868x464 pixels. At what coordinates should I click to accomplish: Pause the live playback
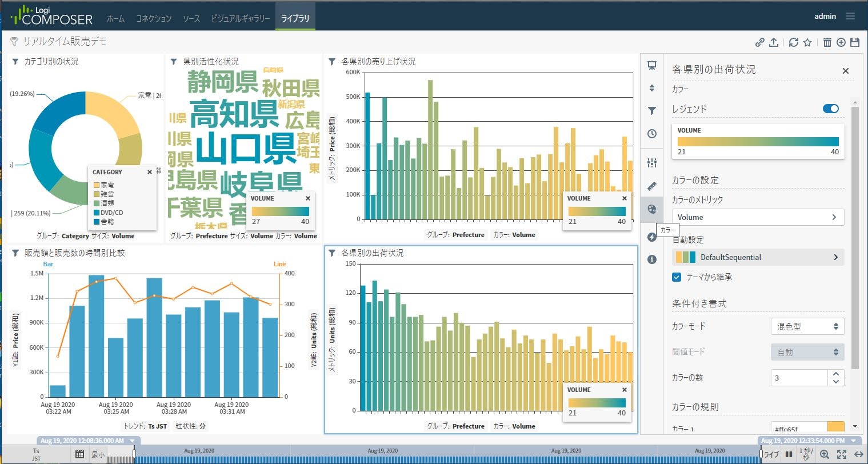[789, 454]
